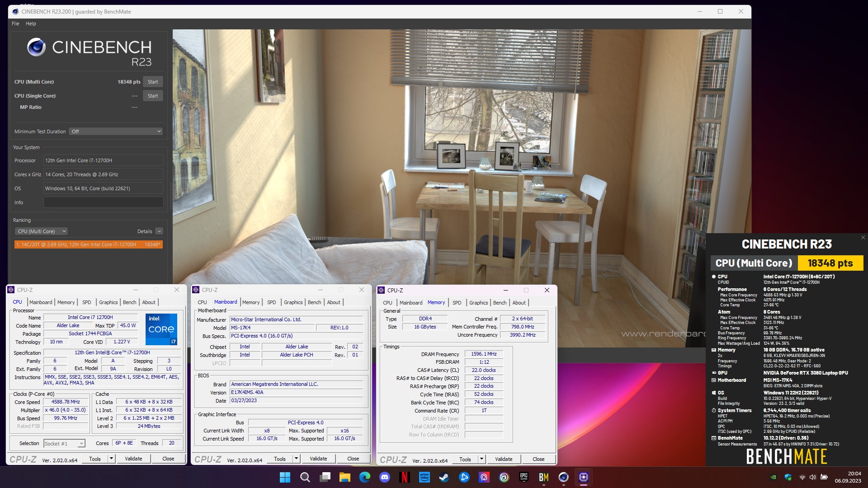Open Cinebench Help menu

click(x=31, y=23)
